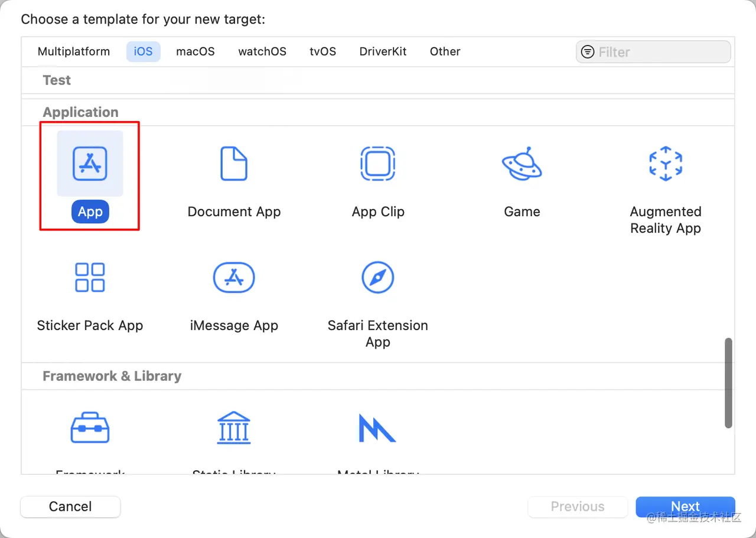Image resolution: width=756 pixels, height=538 pixels.
Task: Click the filter icon in search field
Action: [588, 52]
